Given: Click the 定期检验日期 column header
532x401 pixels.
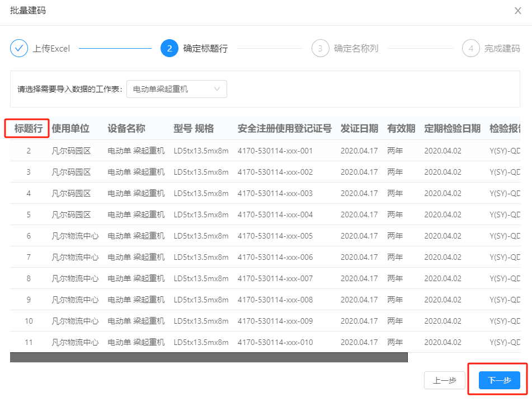Looking at the screenshot, I should pyautogui.click(x=452, y=129).
